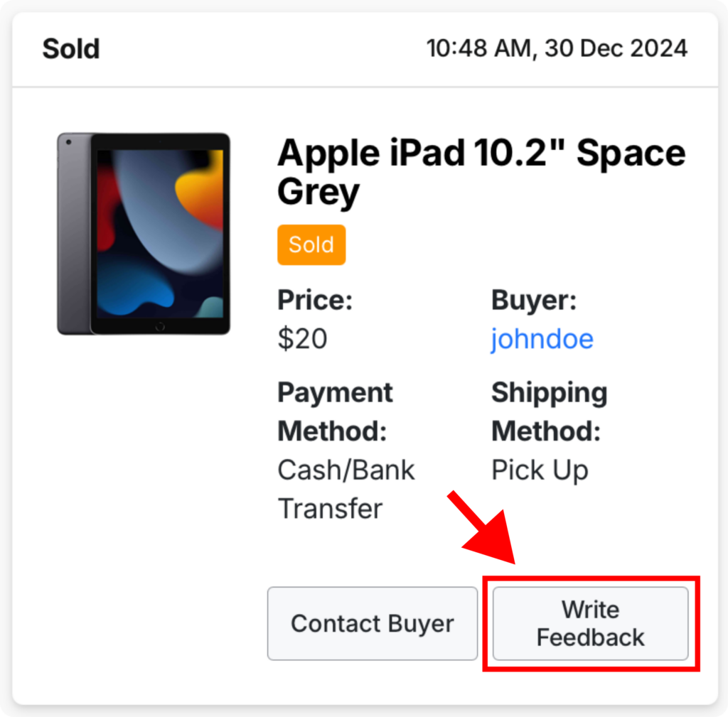
Task: Select the Pick Up shipping value
Action: pos(540,470)
